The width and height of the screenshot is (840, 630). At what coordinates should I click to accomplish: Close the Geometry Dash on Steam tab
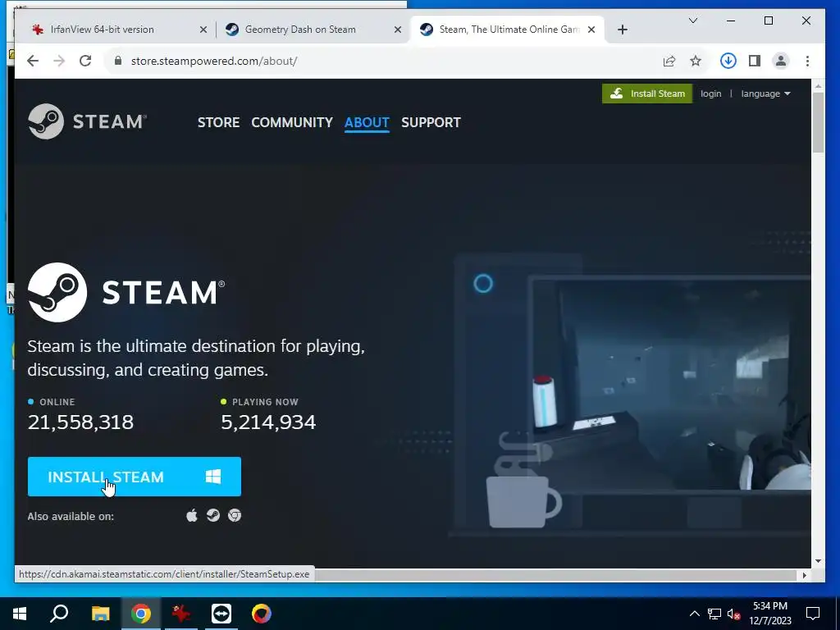[x=398, y=30]
